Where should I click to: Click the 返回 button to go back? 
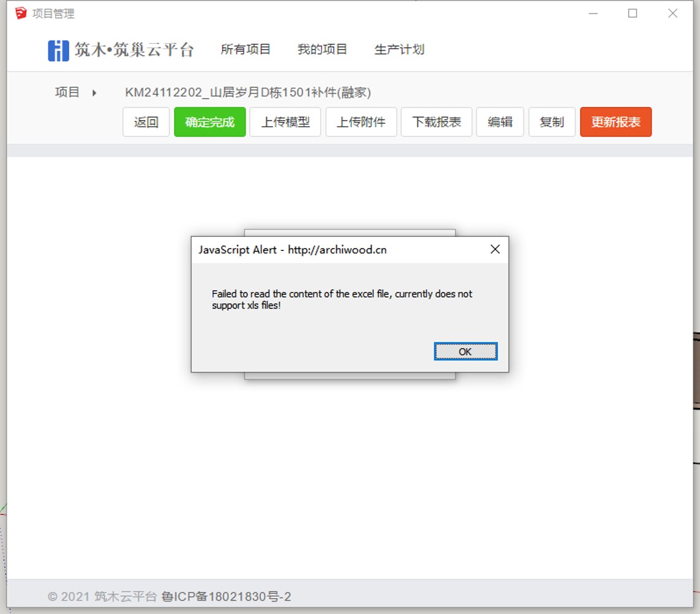(146, 122)
